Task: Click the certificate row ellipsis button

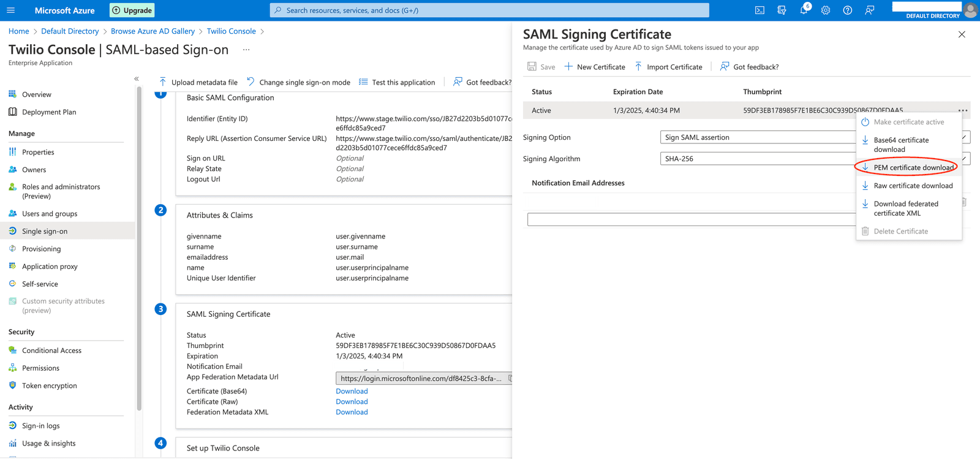Action: pos(963,110)
